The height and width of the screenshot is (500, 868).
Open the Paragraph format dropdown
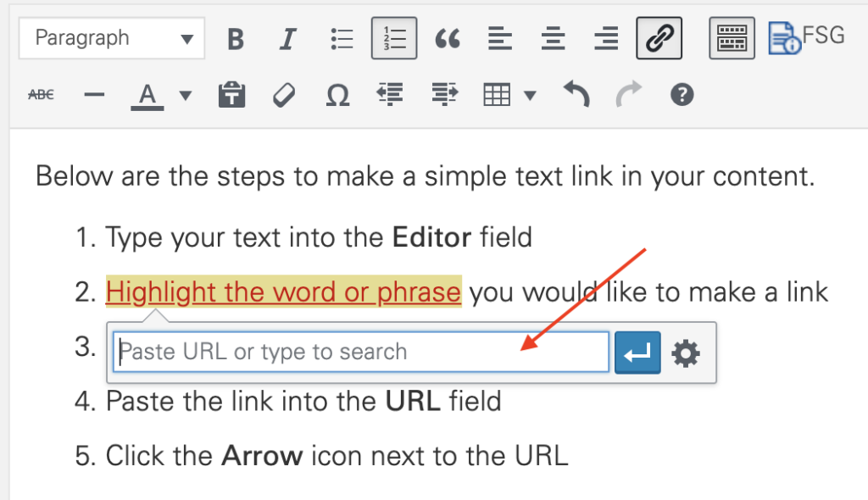coord(112,38)
